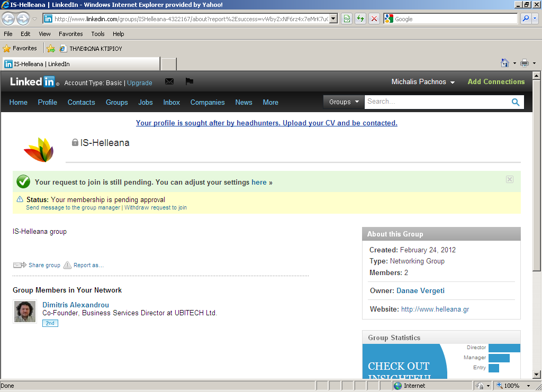The height and width of the screenshot is (392, 542).
Task: Click the Share group link
Action: (44, 265)
